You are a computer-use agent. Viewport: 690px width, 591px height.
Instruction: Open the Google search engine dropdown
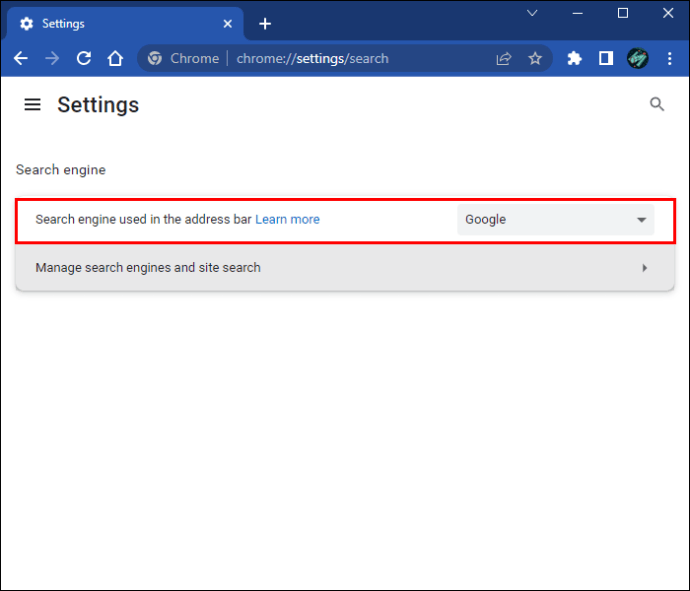555,220
